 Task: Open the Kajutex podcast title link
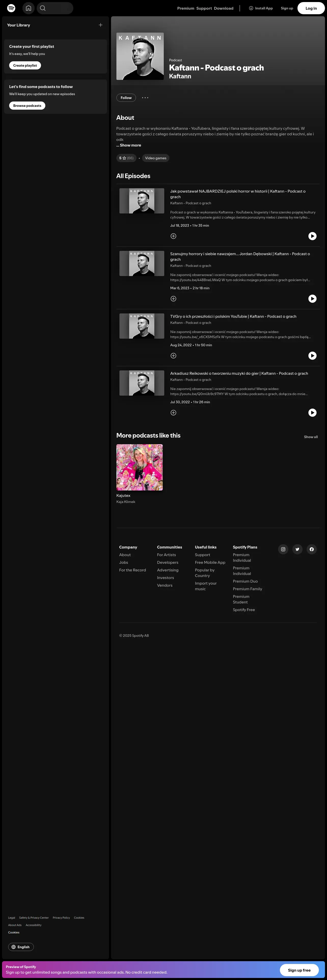click(x=123, y=496)
